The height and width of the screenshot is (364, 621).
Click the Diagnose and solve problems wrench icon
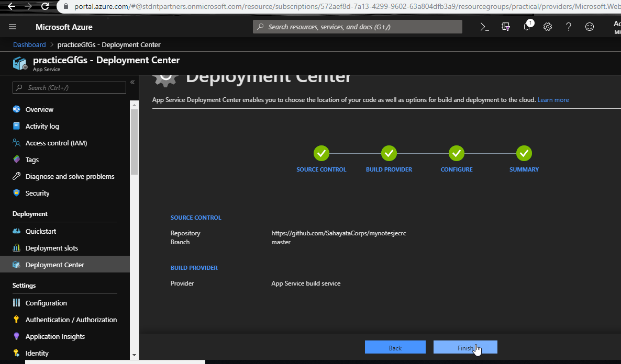click(16, 176)
